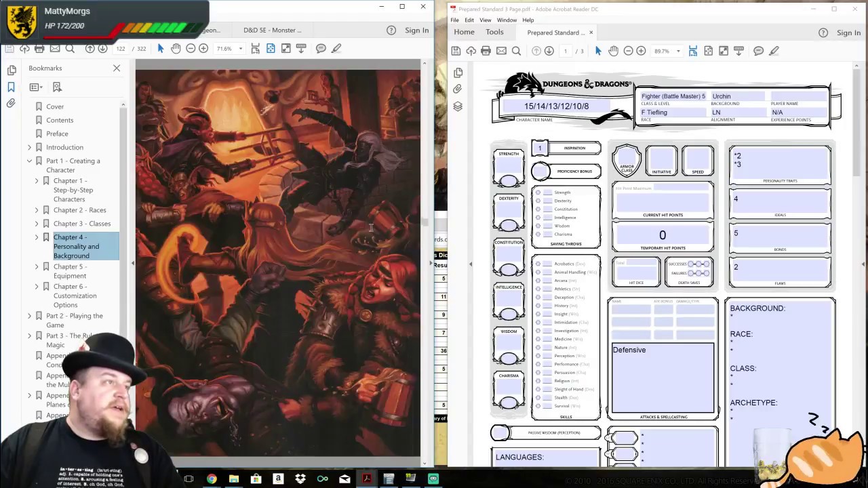The height and width of the screenshot is (488, 868).
Task: Click fit to width scrolling icon in right window
Action: pos(693,51)
